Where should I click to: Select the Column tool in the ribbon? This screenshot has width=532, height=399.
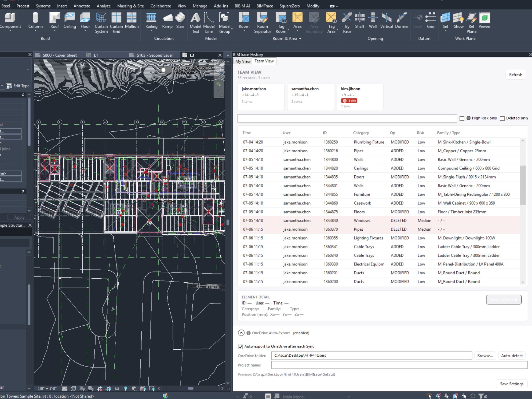[x=35, y=21]
